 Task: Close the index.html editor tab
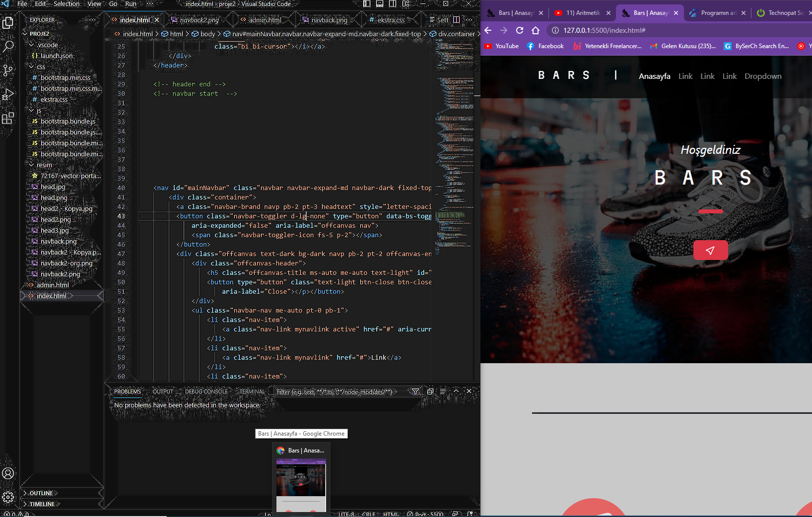coord(157,20)
